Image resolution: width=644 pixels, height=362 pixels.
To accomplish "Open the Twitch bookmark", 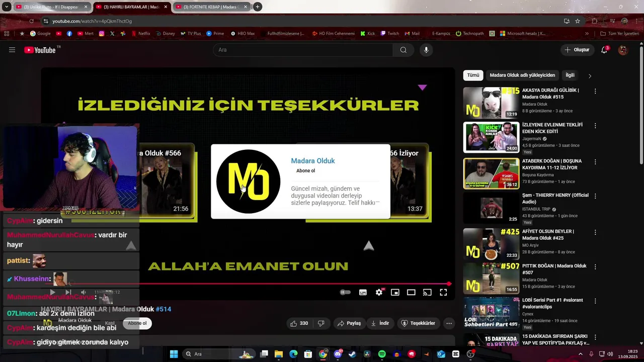I will [389, 34].
